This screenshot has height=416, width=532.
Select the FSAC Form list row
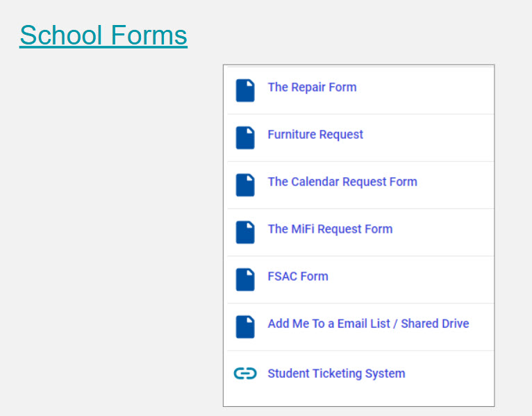[x=417, y=279]
